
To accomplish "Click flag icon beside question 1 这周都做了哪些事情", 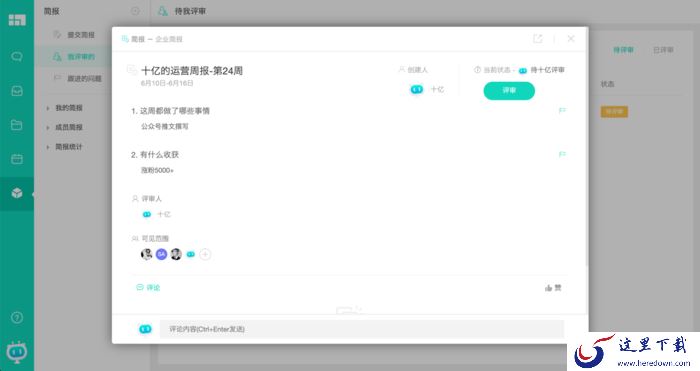I will 562,110.
